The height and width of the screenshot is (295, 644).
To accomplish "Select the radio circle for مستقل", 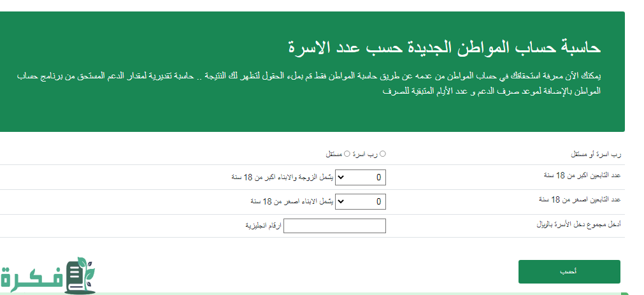I will [x=347, y=154].
